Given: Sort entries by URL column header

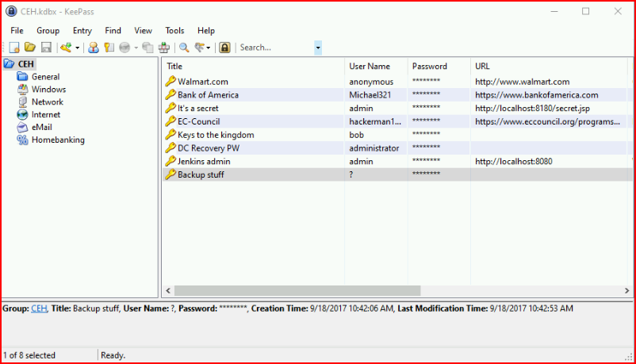Looking at the screenshot, I should pos(549,66).
